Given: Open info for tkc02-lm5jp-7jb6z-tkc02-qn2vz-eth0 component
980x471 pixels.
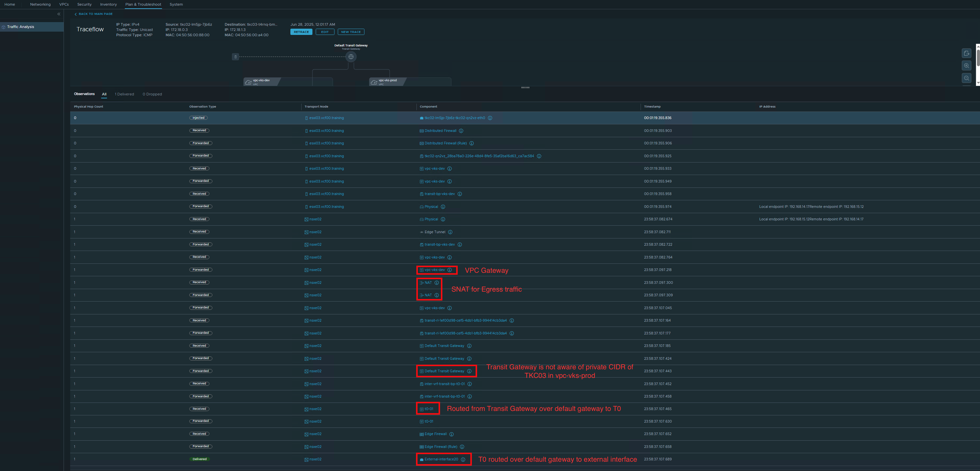Looking at the screenshot, I should click(490, 118).
